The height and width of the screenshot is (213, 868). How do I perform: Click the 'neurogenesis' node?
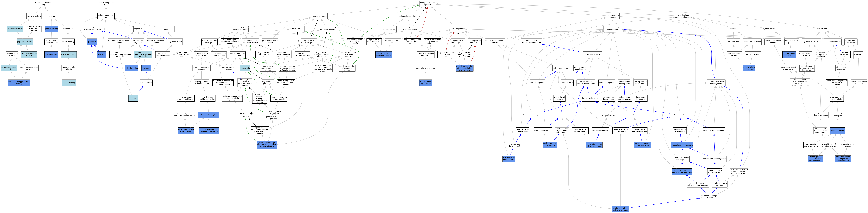tap(567, 83)
